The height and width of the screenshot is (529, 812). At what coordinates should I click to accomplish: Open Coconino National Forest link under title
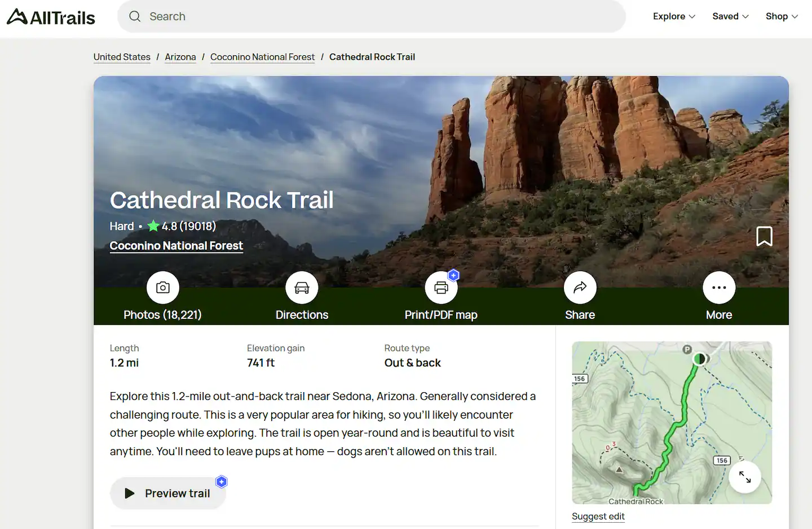coord(176,246)
